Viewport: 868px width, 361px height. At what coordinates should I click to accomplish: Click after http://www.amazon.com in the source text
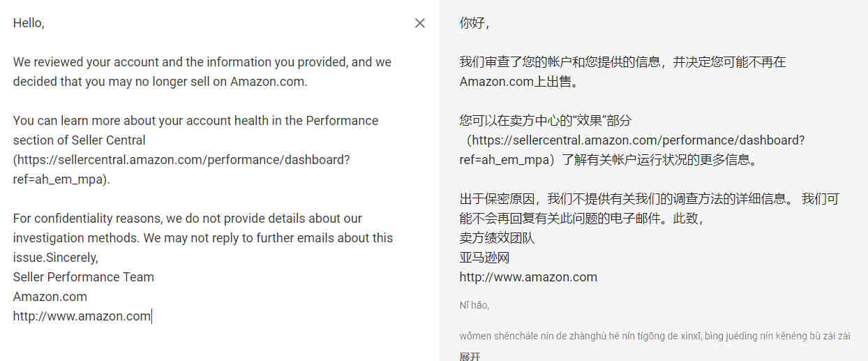151,316
